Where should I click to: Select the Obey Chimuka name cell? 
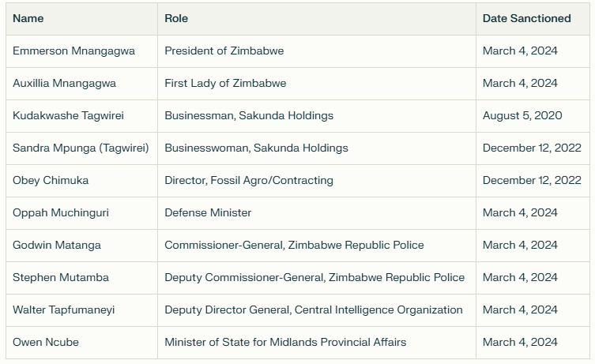click(x=51, y=180)
